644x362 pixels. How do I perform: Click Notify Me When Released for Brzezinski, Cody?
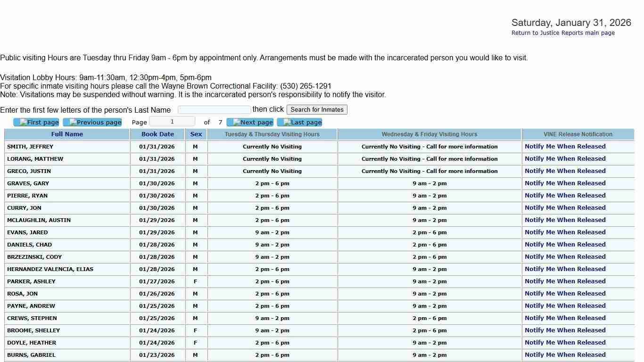coord(565,257)
